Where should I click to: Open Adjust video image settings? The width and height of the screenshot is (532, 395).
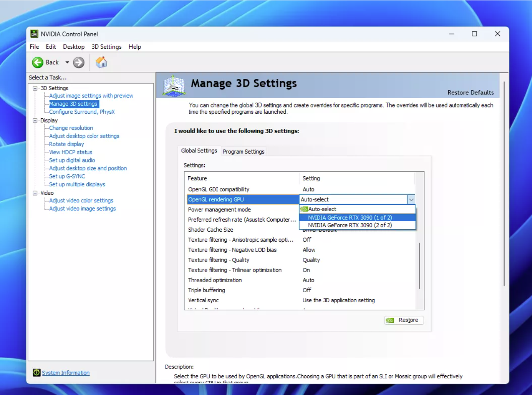82,209
